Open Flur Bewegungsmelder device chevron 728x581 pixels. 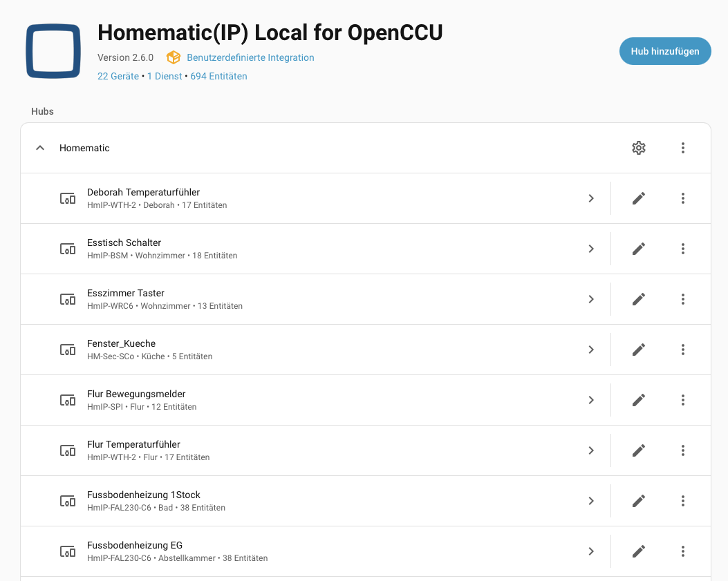tap(591, 400)
